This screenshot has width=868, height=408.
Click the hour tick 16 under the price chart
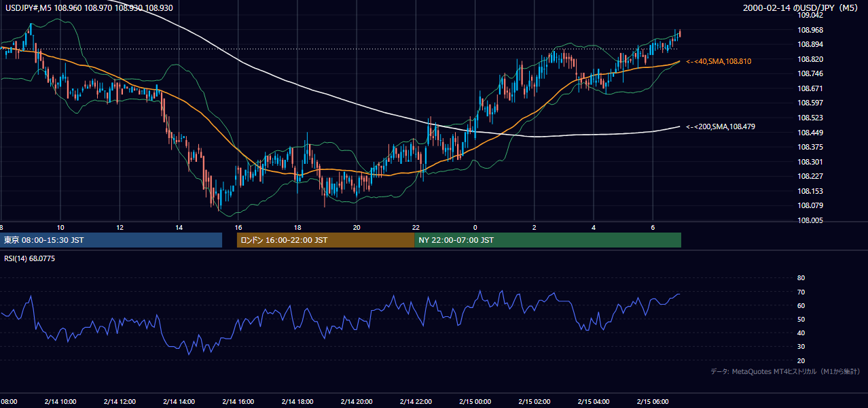pyautogui.click(x=238, y=227)
